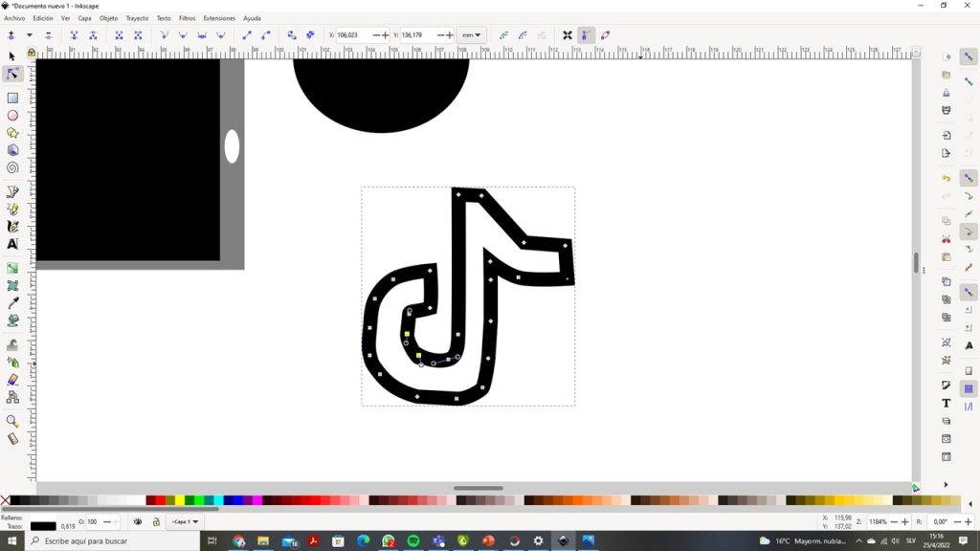
Task: Click the Cut scissors icon
Action: pos(947,238)
